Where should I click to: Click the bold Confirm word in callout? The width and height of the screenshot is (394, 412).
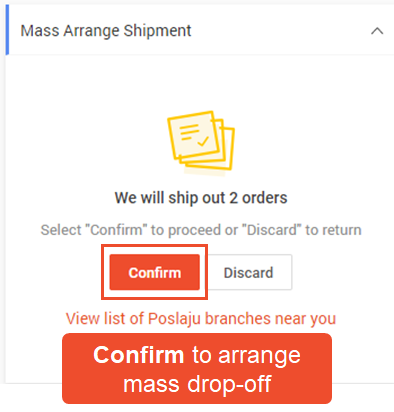tap(139, 355)
